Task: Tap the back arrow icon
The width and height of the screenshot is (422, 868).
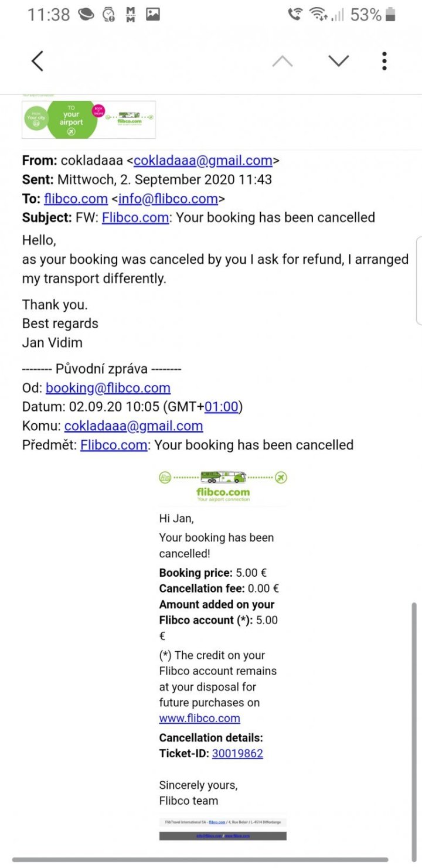Action: tap(38, 61)
